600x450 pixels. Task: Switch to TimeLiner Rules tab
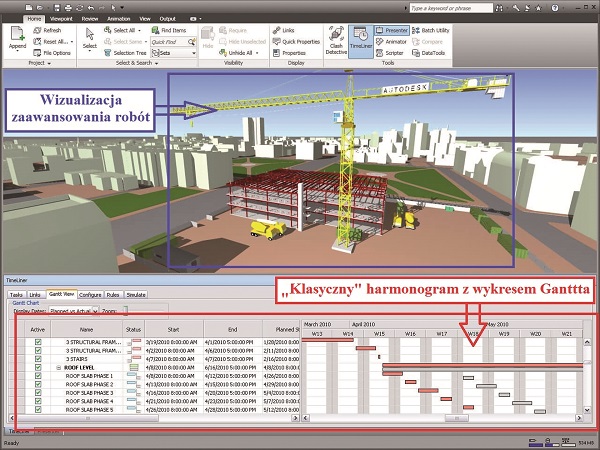pos(112,295)
